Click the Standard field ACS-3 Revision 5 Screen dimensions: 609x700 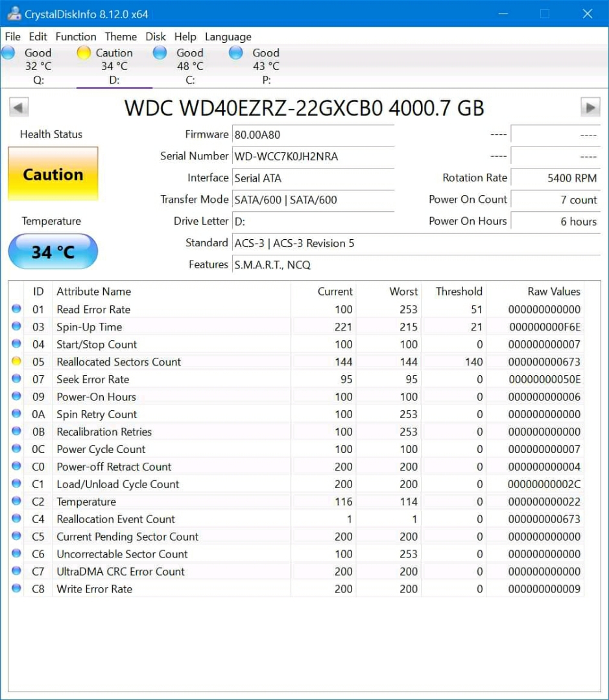[x=416, y=243]
